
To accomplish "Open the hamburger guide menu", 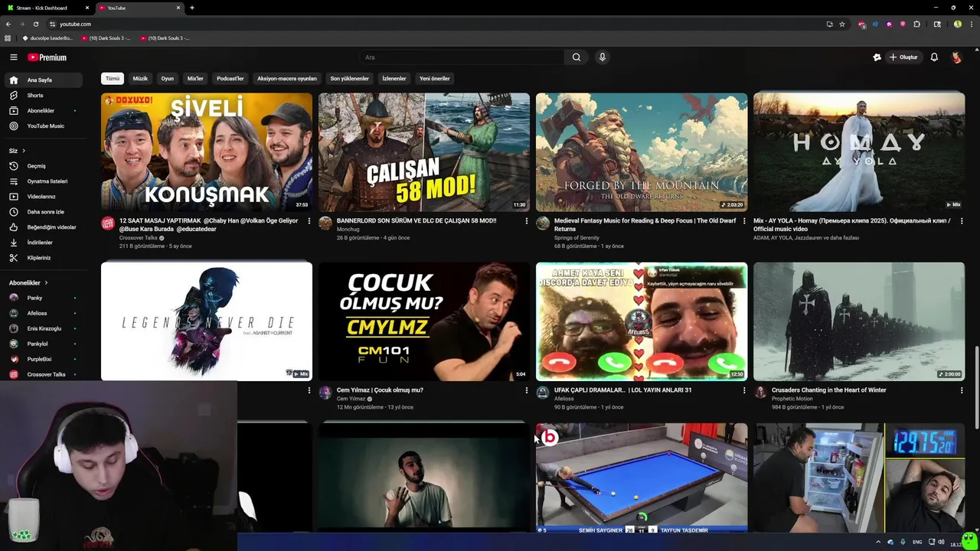I will coord(13,57).
